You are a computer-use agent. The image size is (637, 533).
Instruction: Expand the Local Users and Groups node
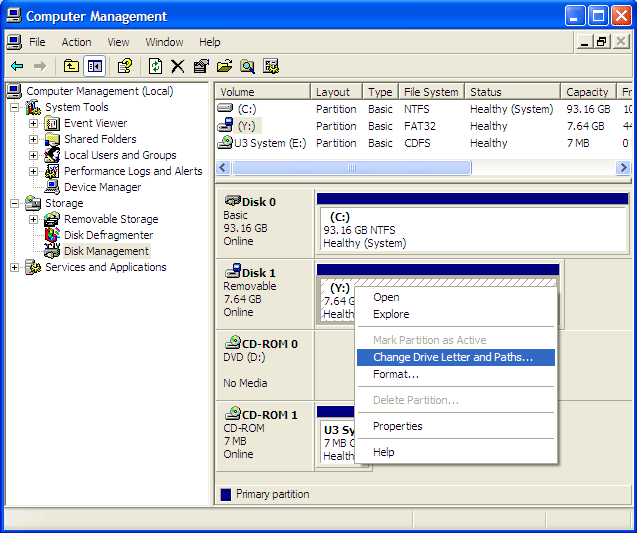click(x=33, y=155)
